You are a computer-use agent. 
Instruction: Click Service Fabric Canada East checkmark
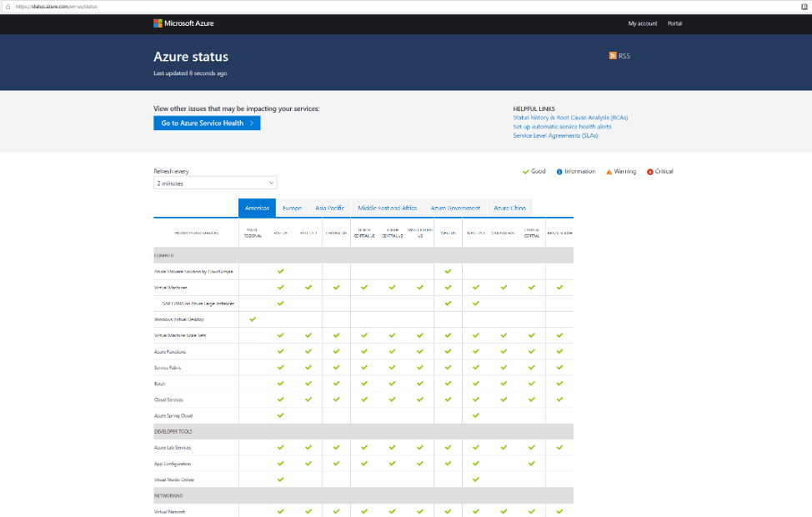tap(504, 368)
